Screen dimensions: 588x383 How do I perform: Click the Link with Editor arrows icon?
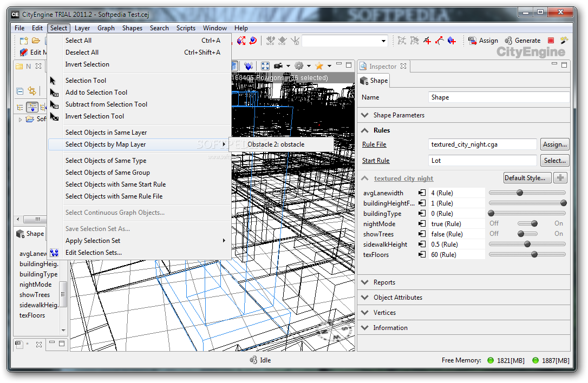pyautogui.click(x=32, y=91)
